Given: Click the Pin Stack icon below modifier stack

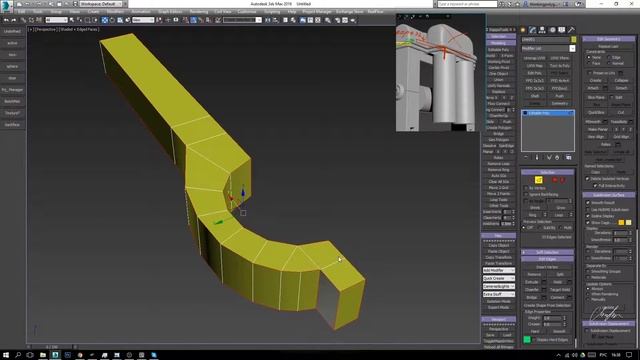Looking at the screenshot, I should [x=526, y=158].
